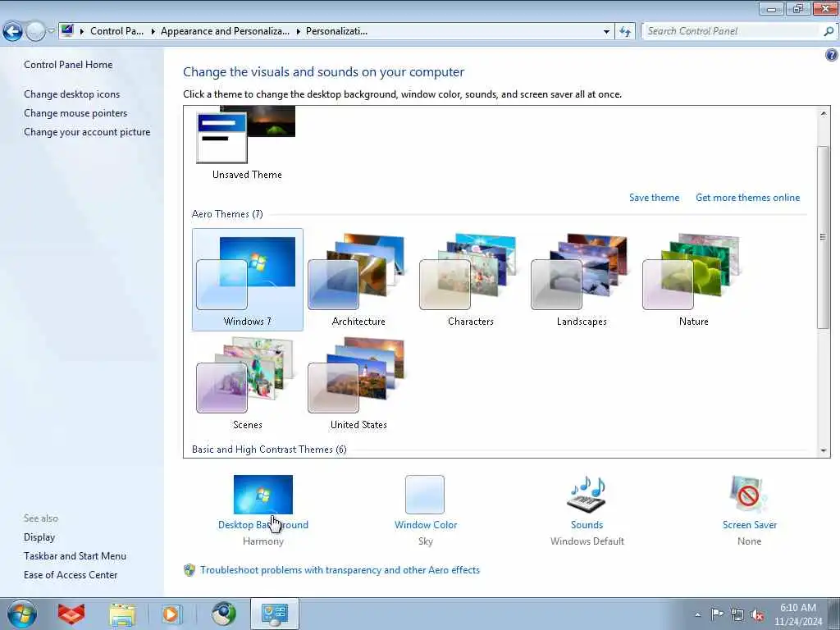Select the Scenes theme
The height and width of the screenshot is (630, 840).
tap(247, 384)
